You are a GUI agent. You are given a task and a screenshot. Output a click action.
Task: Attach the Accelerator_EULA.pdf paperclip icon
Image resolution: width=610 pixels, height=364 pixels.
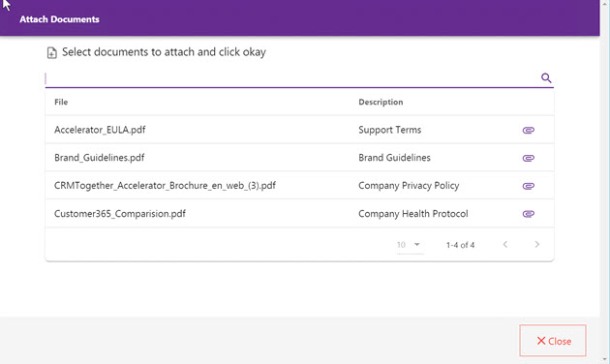tap(528, 130)
